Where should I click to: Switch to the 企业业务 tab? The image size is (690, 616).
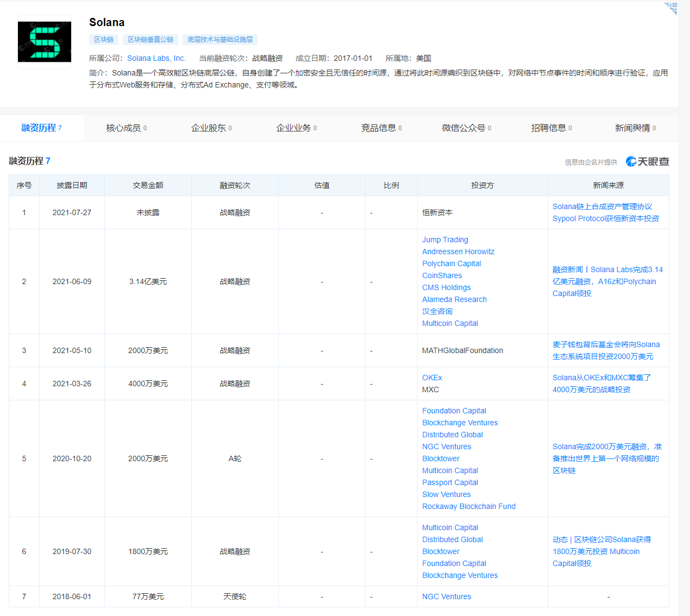coord(296,128)
